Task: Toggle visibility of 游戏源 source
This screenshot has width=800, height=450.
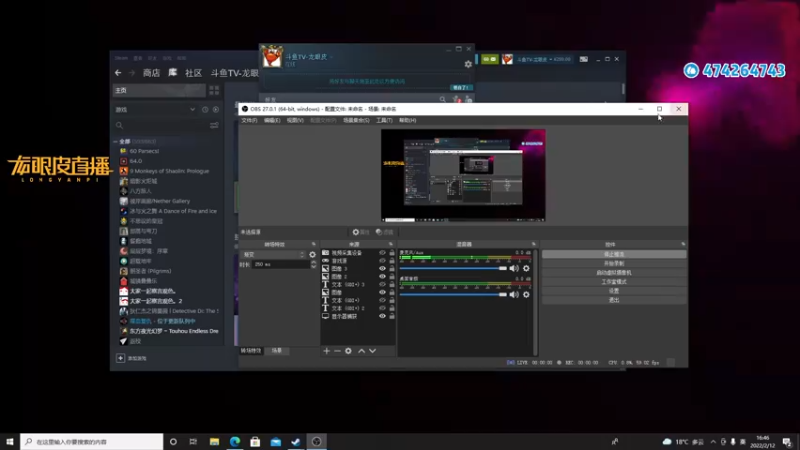Action: coord(382,261)
